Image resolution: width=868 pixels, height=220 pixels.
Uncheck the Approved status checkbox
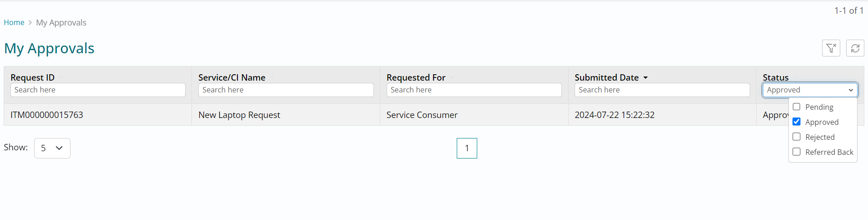click(x=797, y=122)
